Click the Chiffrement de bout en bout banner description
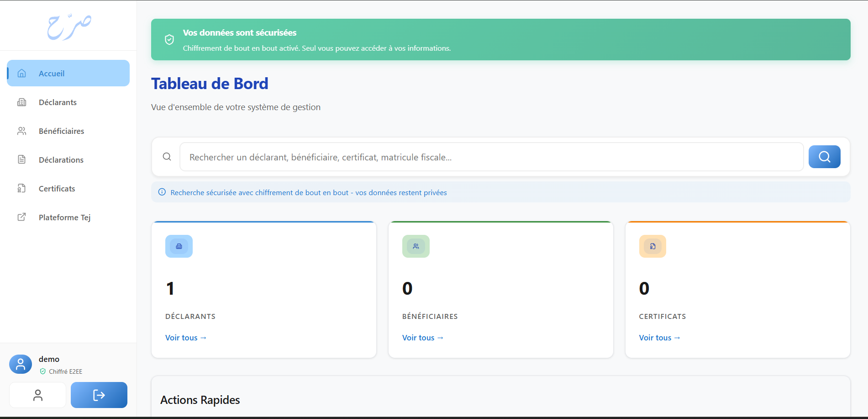868x419 pixels. (317, 48)
